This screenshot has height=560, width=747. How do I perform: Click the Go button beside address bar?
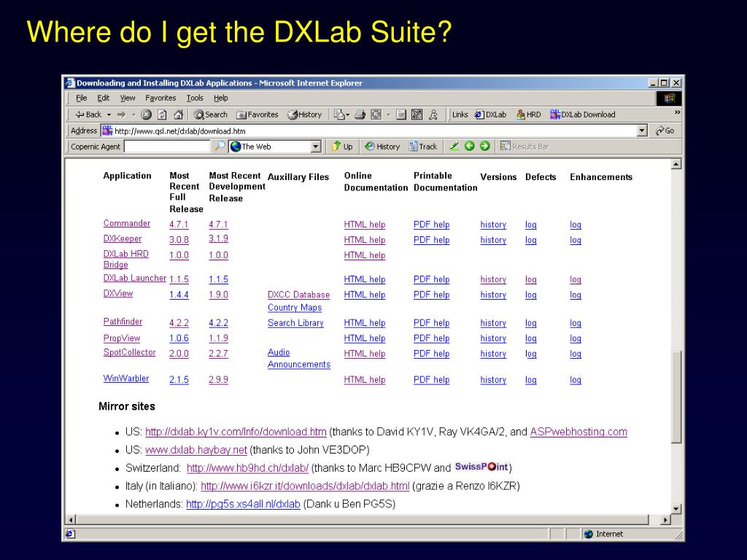665,131
